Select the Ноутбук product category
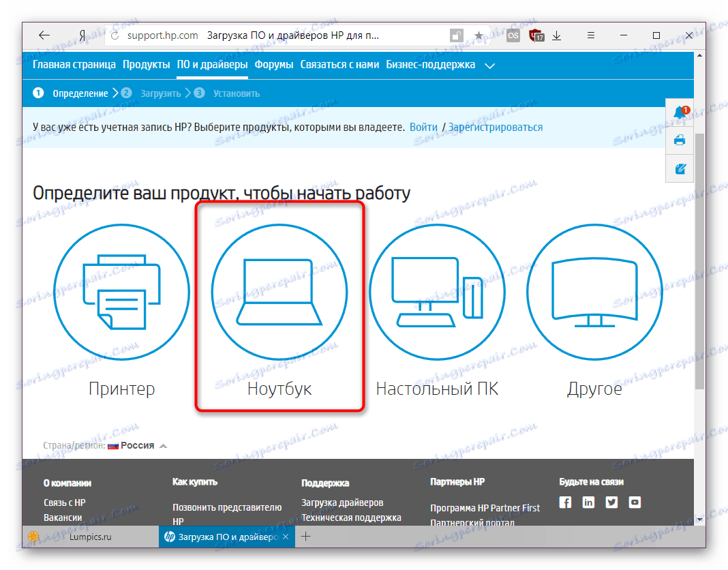The image size is (728, 570). pyautogui.click(x=279, y=292)
